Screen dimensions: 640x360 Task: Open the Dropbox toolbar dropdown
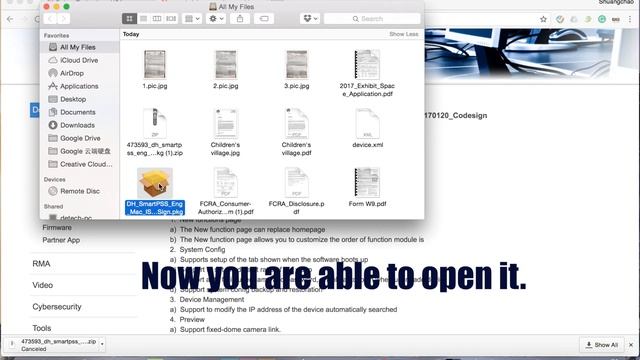pyautogui.click(x=310, y=19)
